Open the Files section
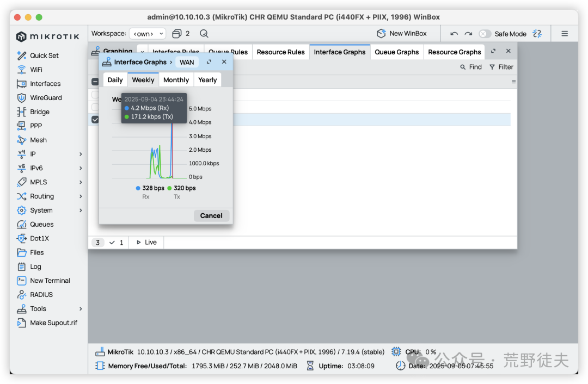Viewport: 588px width, 384px height. (x=30, y=252)
